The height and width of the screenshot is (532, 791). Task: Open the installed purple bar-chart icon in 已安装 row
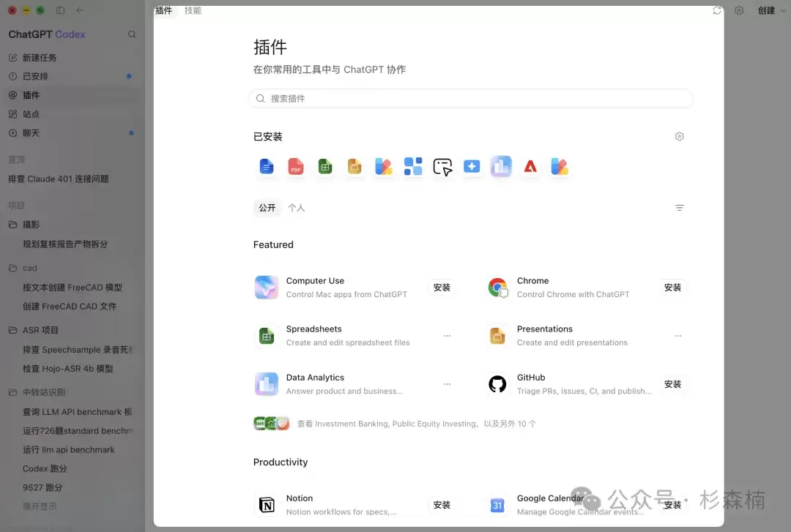501,166
